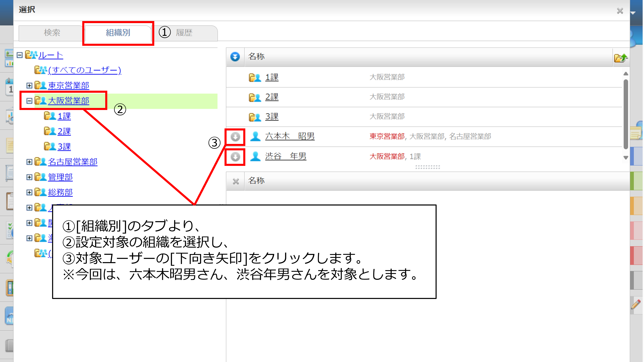Expand the 東京営業部 tree node

click(x=29, y=86)
